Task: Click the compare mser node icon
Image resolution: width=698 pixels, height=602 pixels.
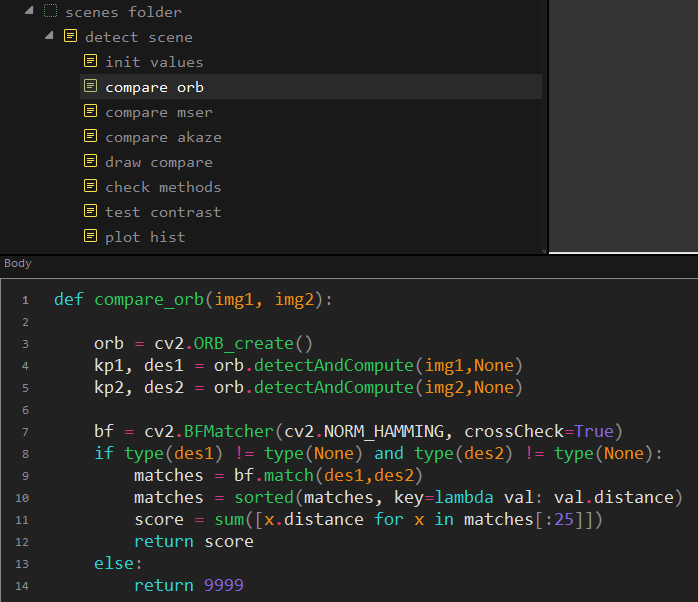Action: (90, 110)
